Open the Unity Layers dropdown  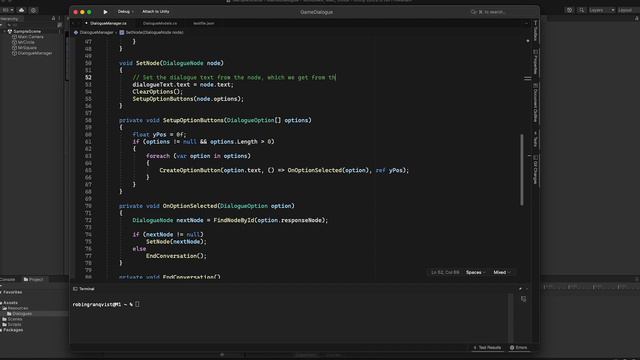click(602, 10)
